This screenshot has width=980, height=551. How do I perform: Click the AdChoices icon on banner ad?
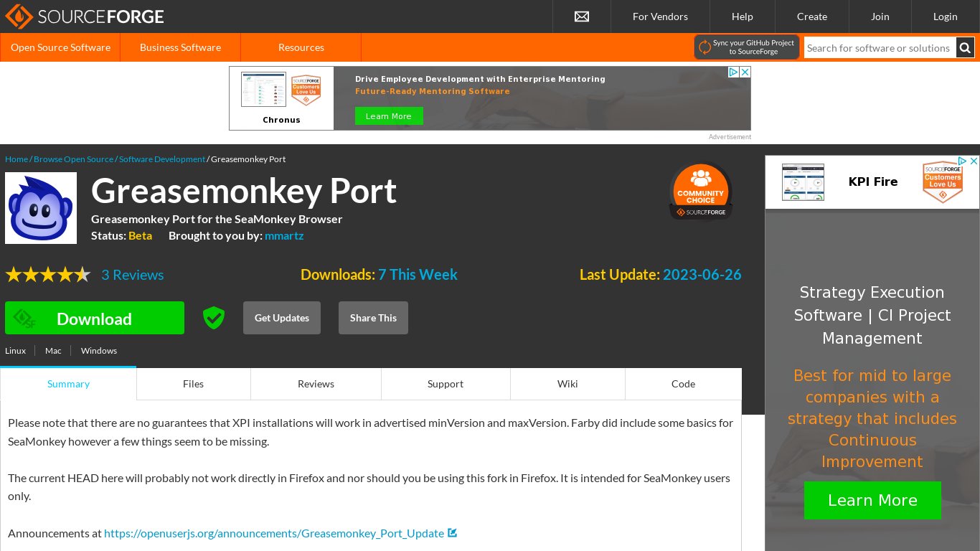click(x=733, y=72)
